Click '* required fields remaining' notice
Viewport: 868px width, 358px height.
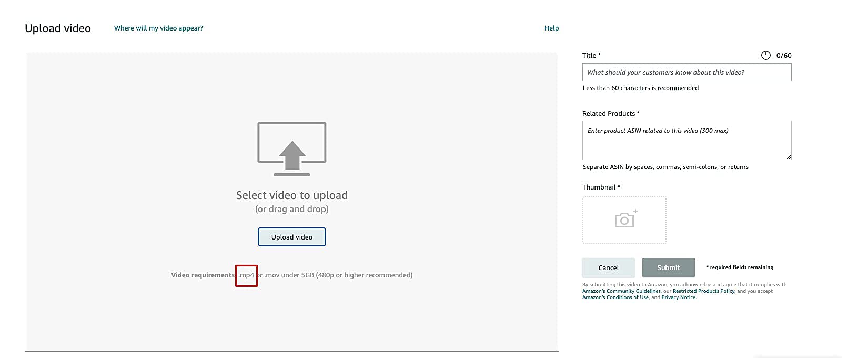tap(740, 267)
